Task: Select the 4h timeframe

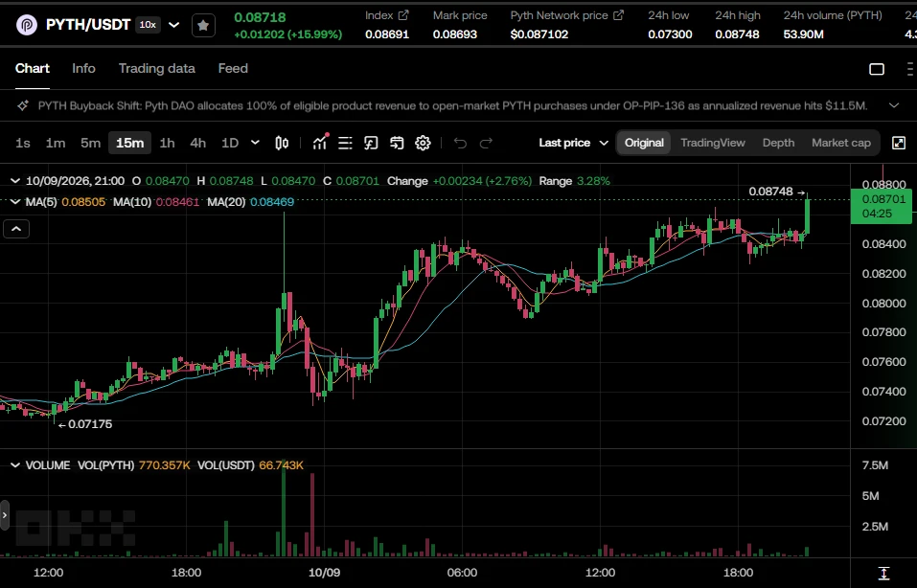Action: pos(197,143)
